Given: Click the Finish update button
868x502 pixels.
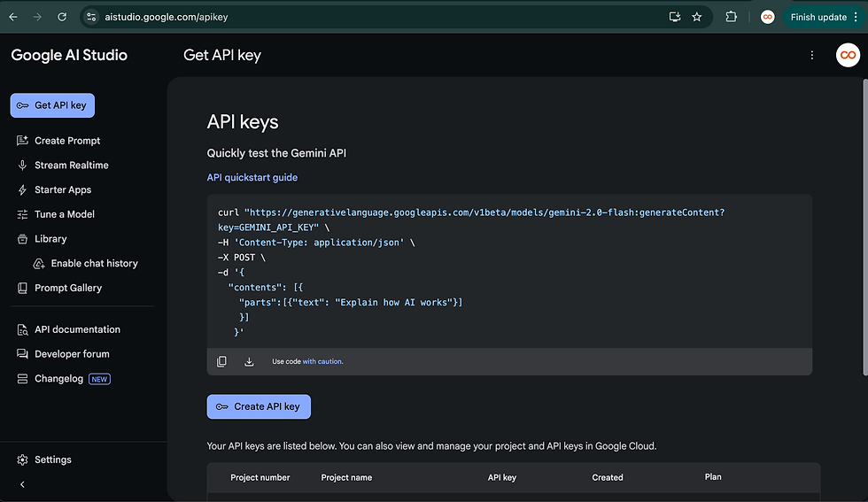Looking at the screenshot, I should pos(818,17).
